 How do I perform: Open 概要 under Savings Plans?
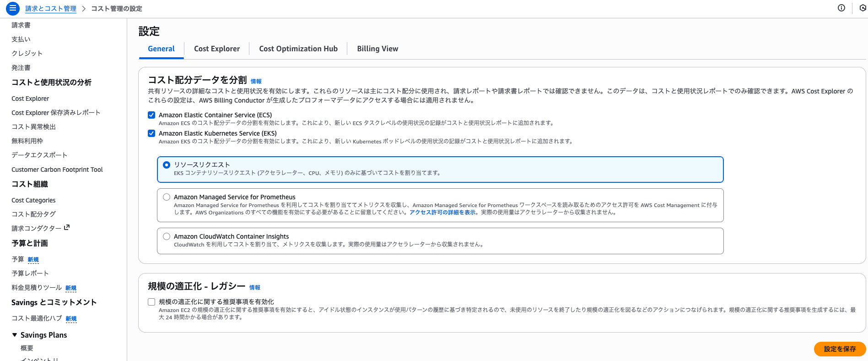coord(27,348)
